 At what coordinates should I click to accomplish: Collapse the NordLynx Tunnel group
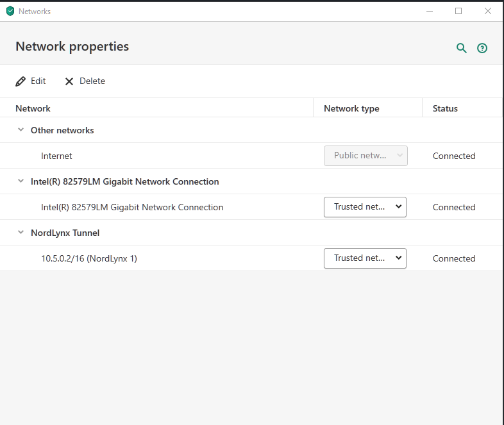tap(21, 233)
